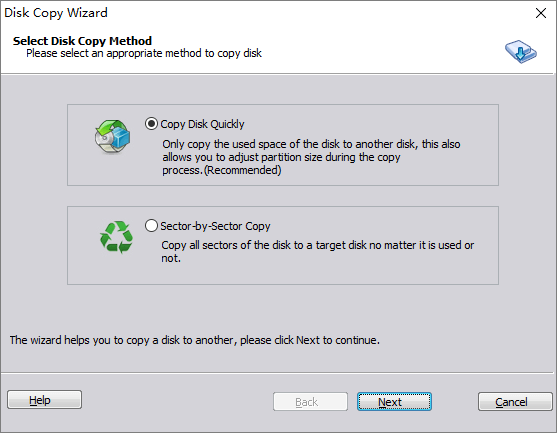Click the disabled Back button
The image size is (557, 433).
pyautogui.click(x=310, y=402)
